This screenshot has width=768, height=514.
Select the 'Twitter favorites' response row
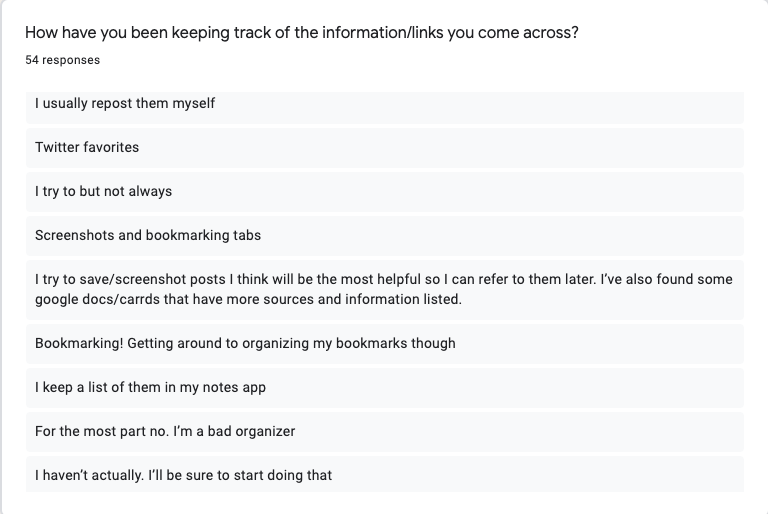pyautogui.click(x=384, y=147)
